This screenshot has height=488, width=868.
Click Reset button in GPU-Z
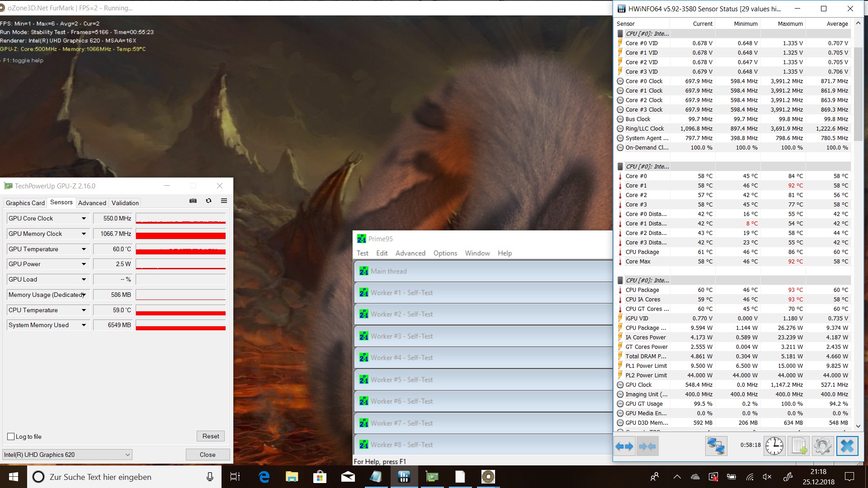pos(211,436)
